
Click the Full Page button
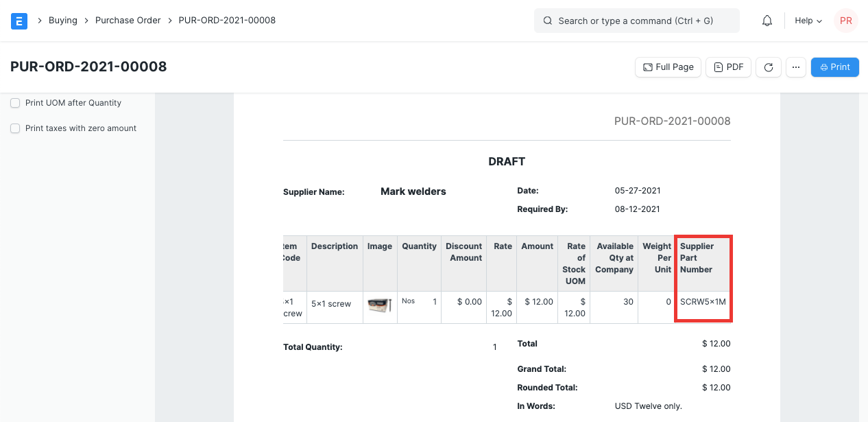point(668,67)
